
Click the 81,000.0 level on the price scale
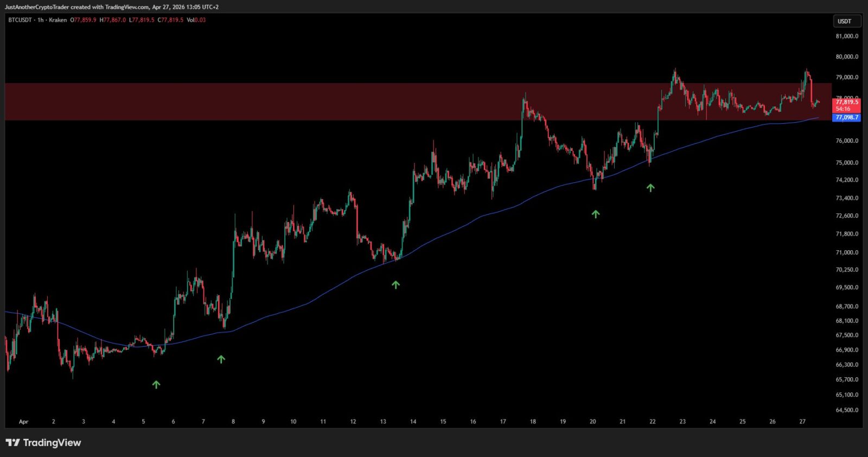click(847, 36)
